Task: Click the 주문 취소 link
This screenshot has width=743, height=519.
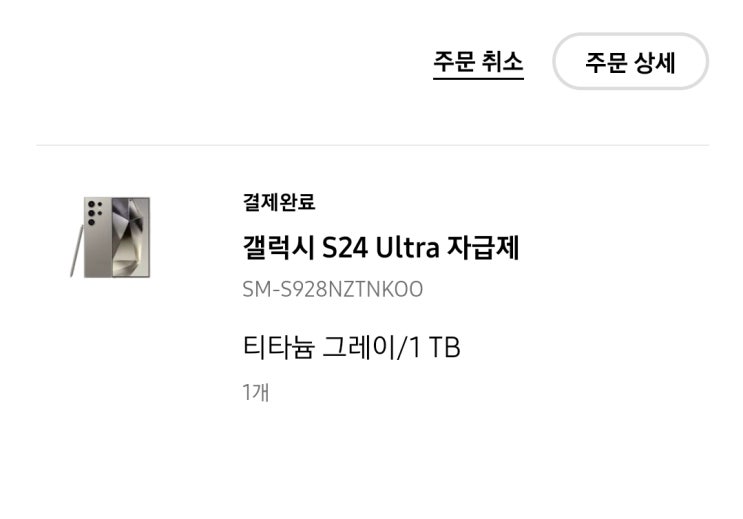Action: point(478,63)
